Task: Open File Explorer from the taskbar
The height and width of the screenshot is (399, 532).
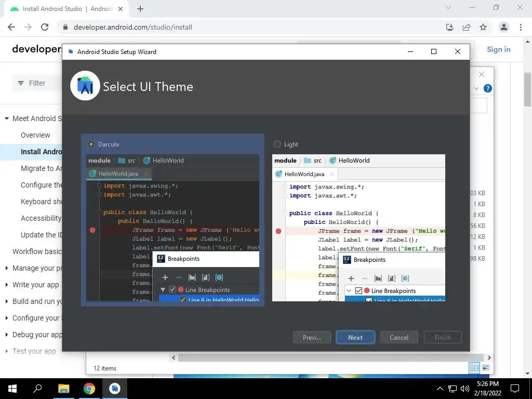Action: click(x=63, y=389)
